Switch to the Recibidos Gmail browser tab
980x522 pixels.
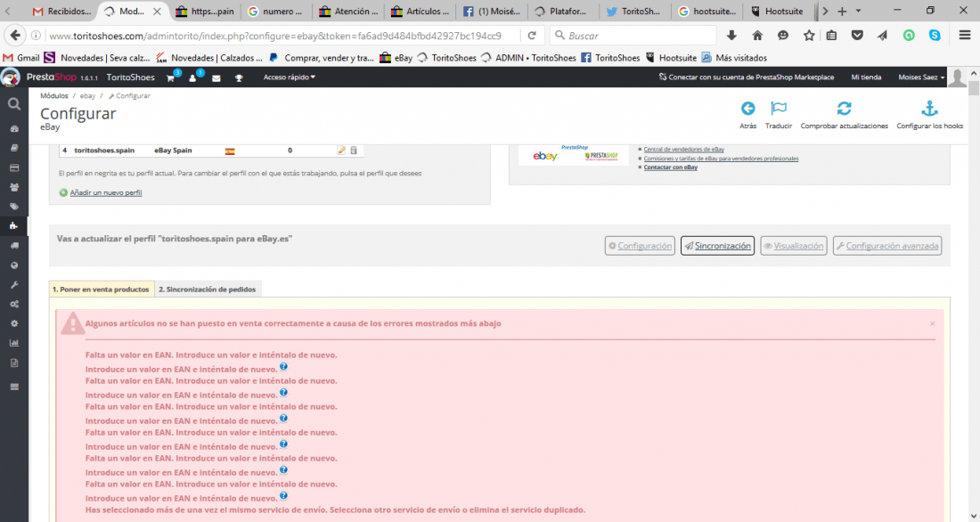pyautogui.click(x=61, y=12)
